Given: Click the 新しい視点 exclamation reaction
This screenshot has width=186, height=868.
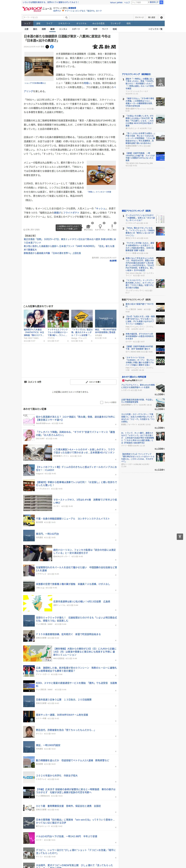Looking at the screenshot, I should click(112, 226).
